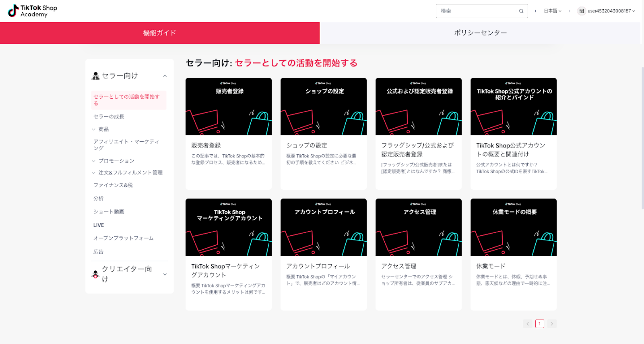Click the TikTok Shop Academy logo

(x=33, y=11)
